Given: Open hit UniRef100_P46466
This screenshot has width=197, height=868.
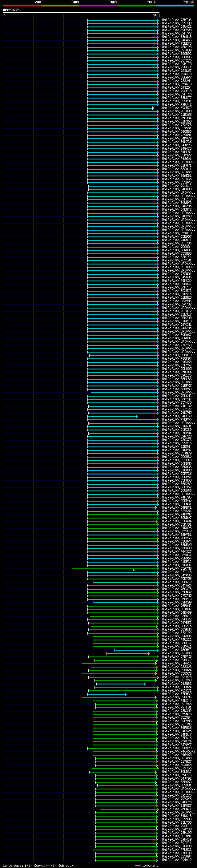Looking at the screenshot, I should (177, 40).
